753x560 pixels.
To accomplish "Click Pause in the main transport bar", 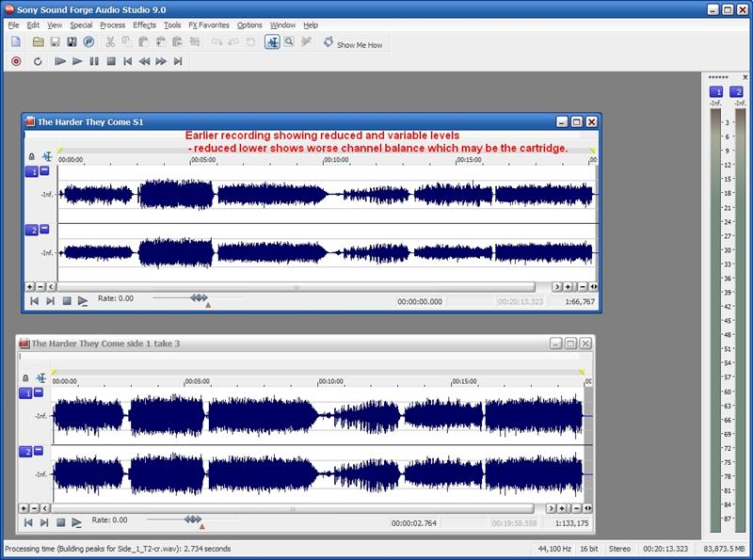I will [x=93, y=61].
